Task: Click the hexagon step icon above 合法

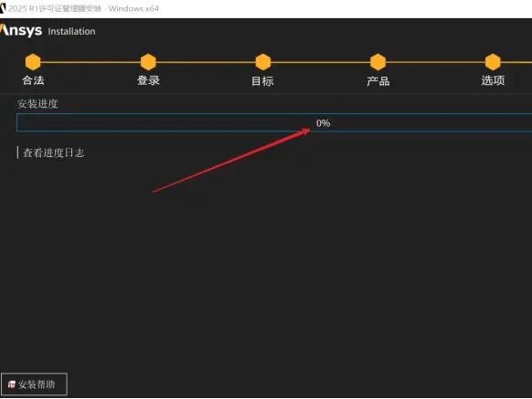Action: 33,62
